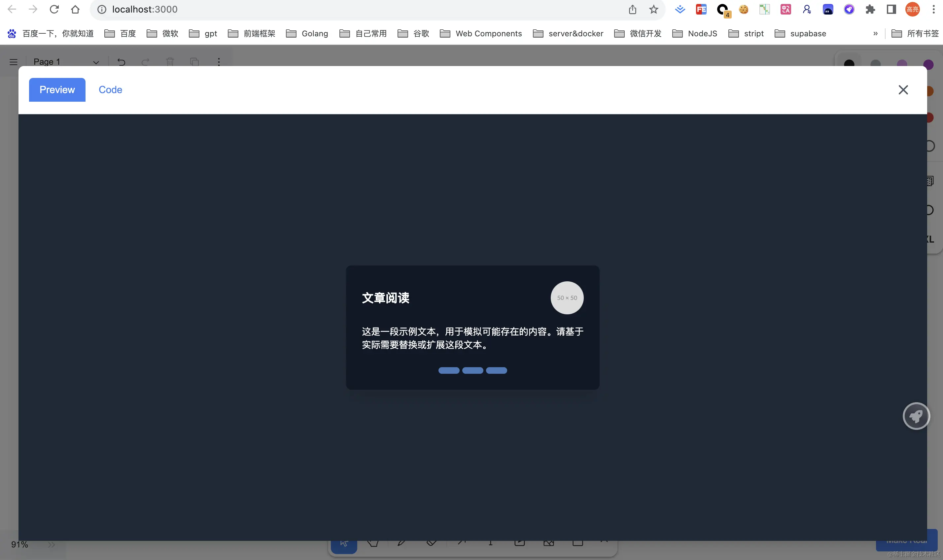This screenshot has width=943, height=560.
Task: Go to browser home page
Action: [x=75, y=10]
